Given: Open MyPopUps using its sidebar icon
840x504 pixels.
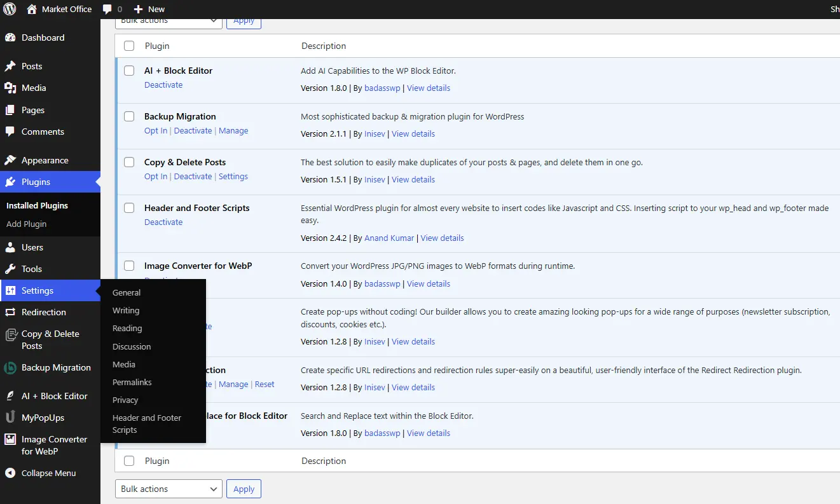Looking at the screenshot, I should 10,418.
